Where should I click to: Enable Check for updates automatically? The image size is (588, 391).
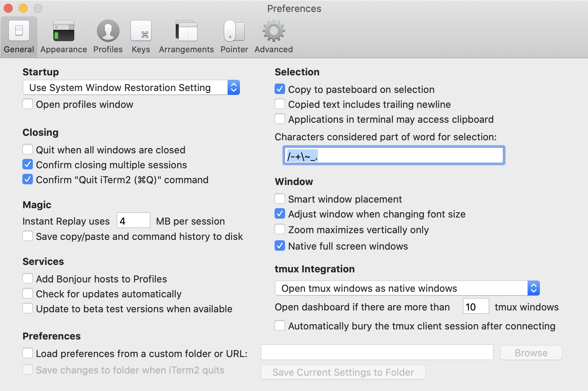(x=28, y=293)
